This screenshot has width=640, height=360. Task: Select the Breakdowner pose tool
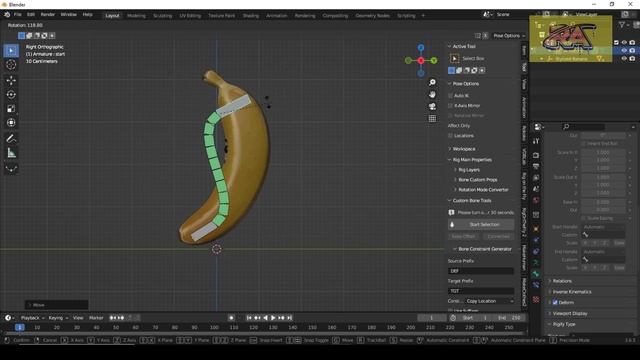11,169
